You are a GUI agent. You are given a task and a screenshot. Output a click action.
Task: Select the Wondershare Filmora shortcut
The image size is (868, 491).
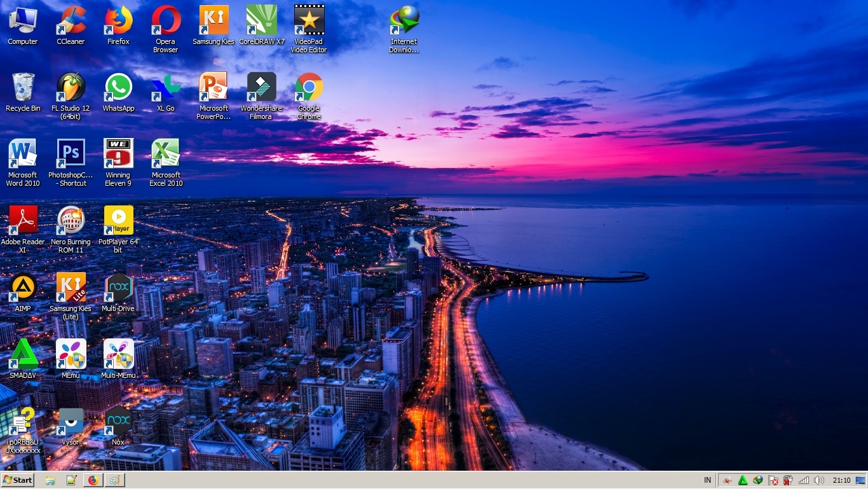coord(261,88)
